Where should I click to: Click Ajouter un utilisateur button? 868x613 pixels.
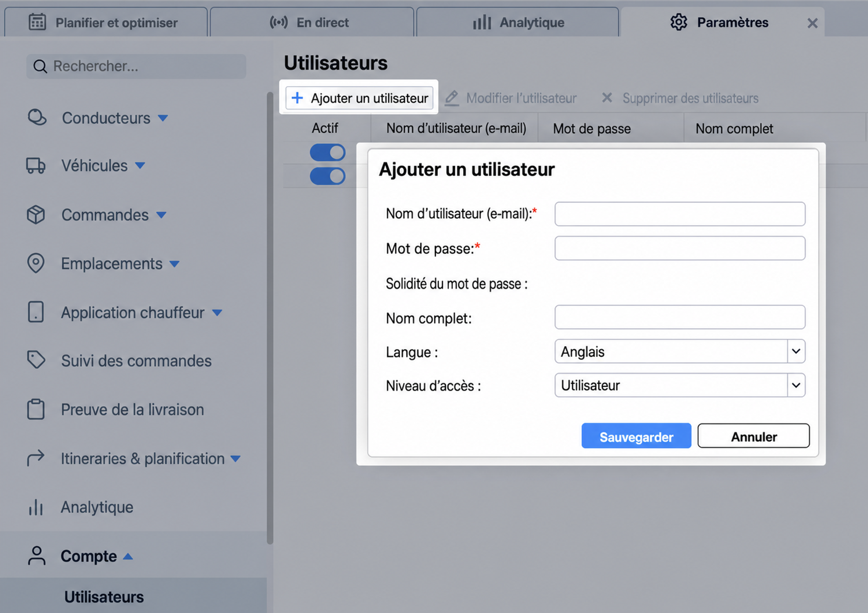coord(360,98)
